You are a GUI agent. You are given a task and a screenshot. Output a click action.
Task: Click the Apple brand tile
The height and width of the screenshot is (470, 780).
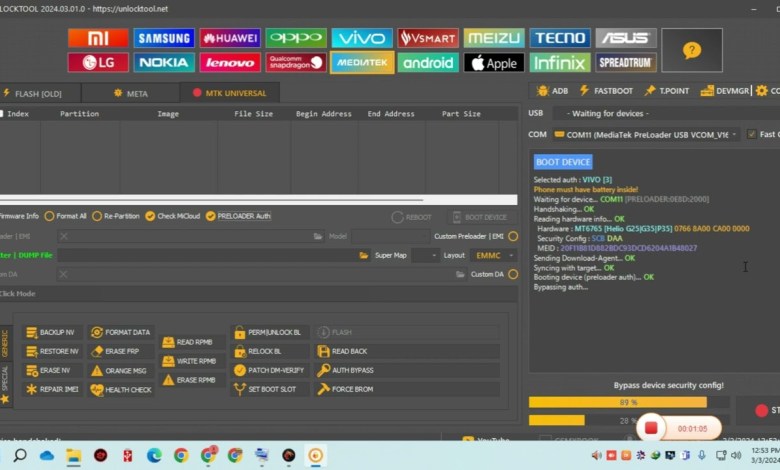pos(494,62)
